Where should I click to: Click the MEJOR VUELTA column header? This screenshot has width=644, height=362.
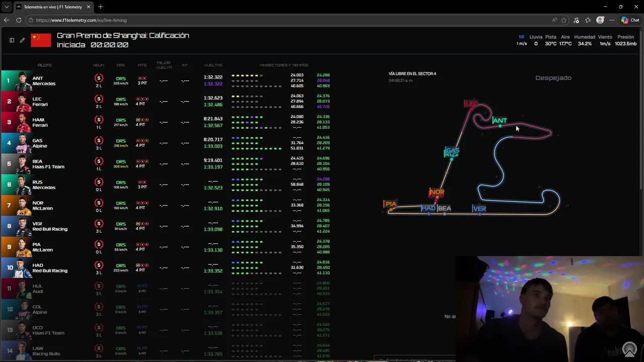pyautogui.click(x=164, y=66)
